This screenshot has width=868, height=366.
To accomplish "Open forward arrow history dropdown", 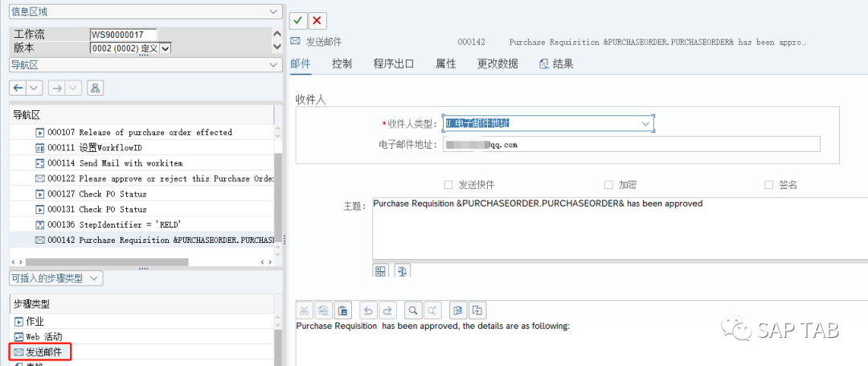I will coord(74,88).
